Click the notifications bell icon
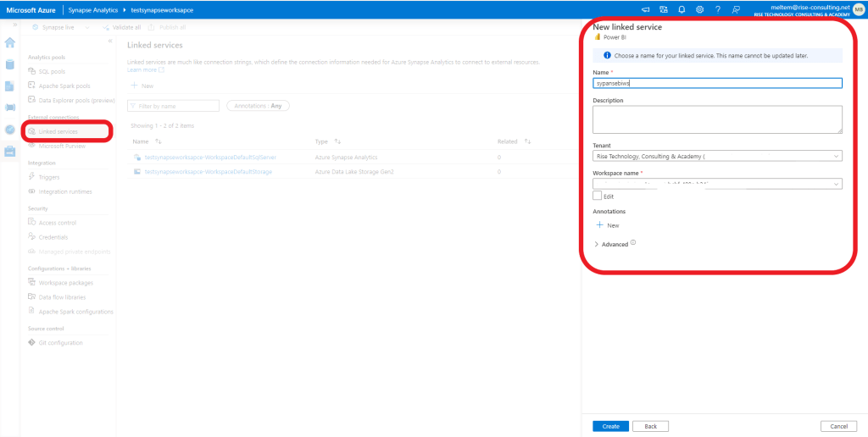Viewport: 868px width, 437px height. (682, 8)
